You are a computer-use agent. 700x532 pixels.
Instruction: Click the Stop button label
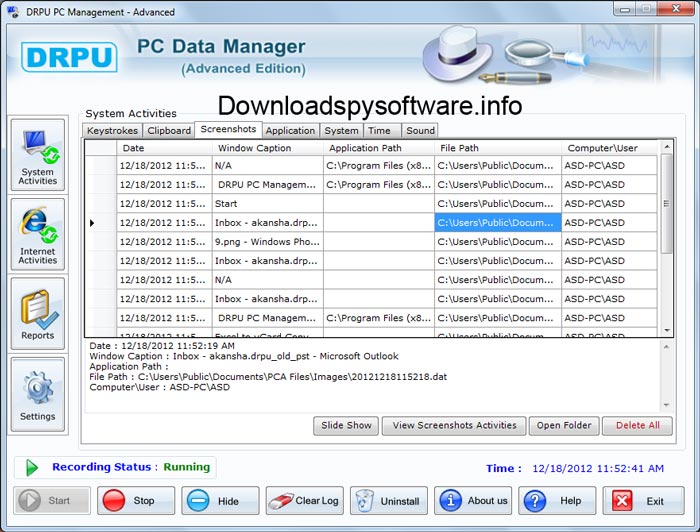click(144, 501)
